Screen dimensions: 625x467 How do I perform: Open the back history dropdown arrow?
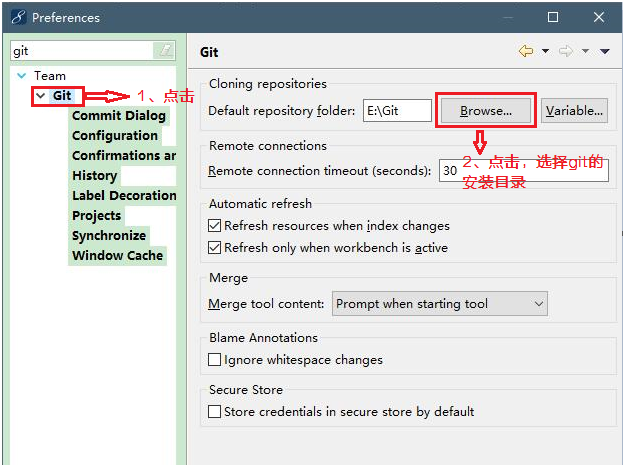545,51
